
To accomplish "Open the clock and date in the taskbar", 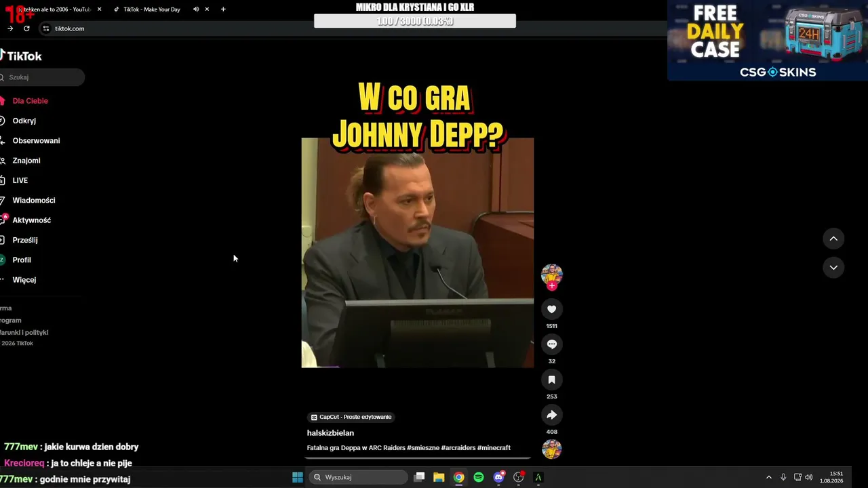I will point(831,477).
